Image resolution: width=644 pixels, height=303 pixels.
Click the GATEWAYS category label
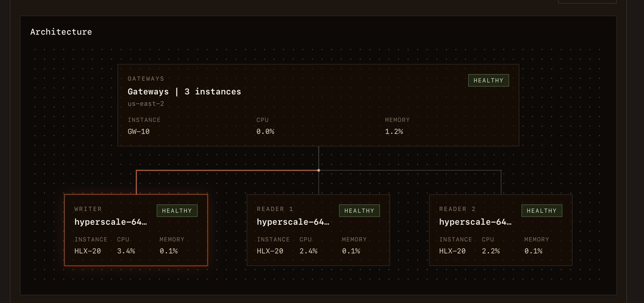point(146,79)
